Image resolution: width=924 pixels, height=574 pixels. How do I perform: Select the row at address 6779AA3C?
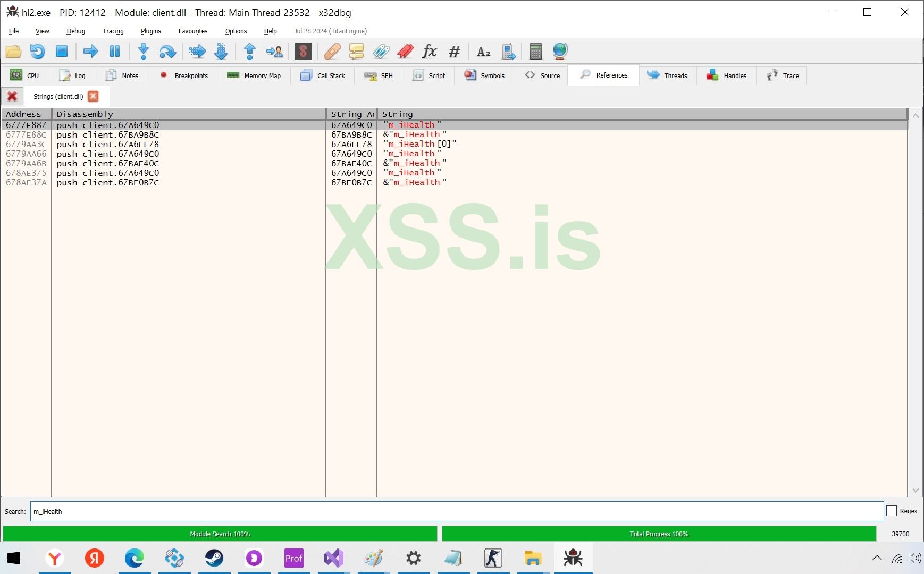454,144
